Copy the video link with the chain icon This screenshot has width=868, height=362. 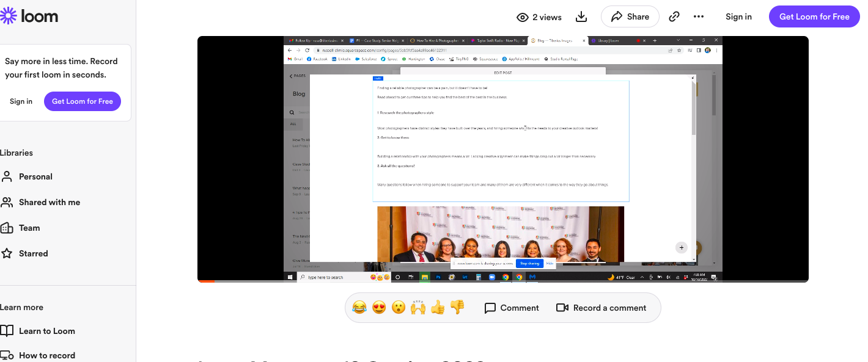click(x=674, y=16)
